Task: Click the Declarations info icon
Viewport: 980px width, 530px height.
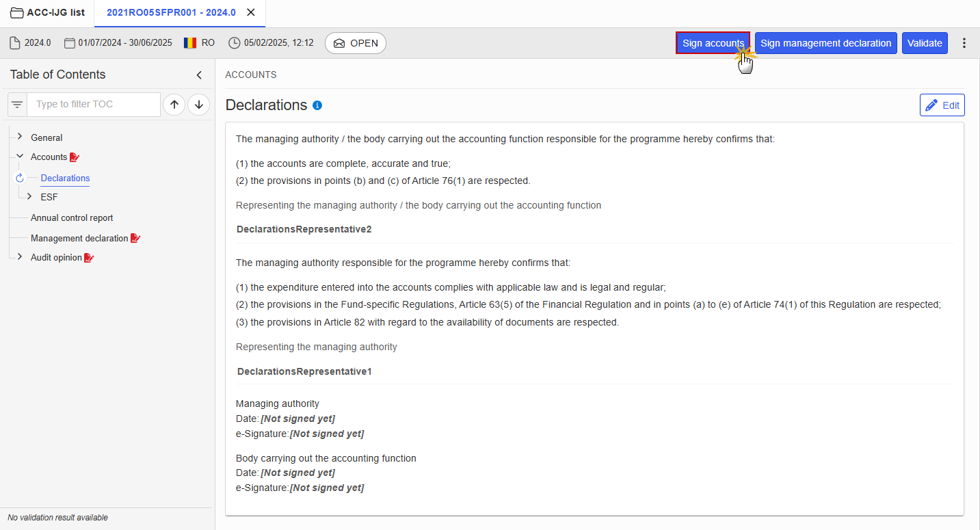Action: coord(317,105)
